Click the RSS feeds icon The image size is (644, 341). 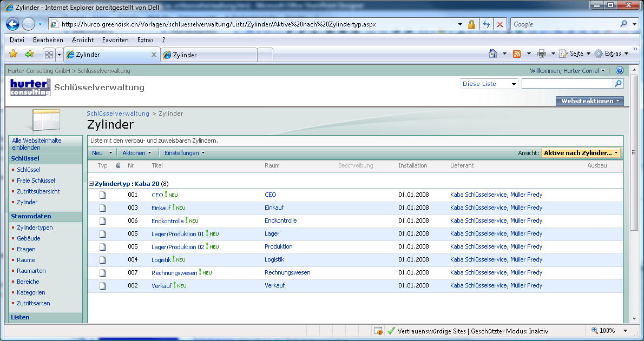(517, 54)
